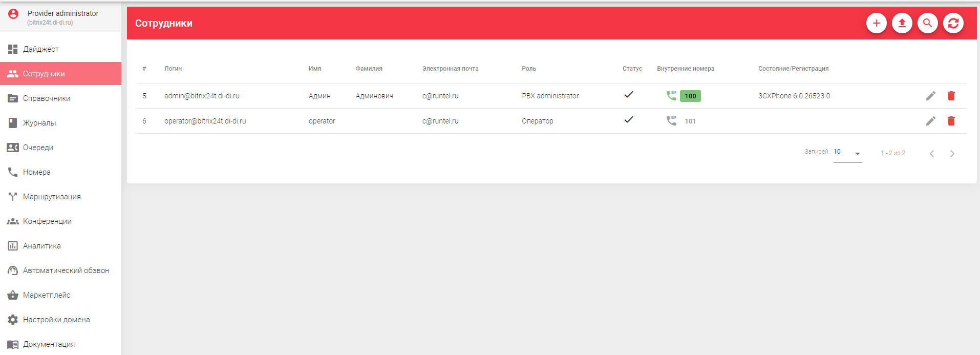The height and width of the screenshot is (355, 980).
Task: Open Журналы section
Action: (60, 123)
